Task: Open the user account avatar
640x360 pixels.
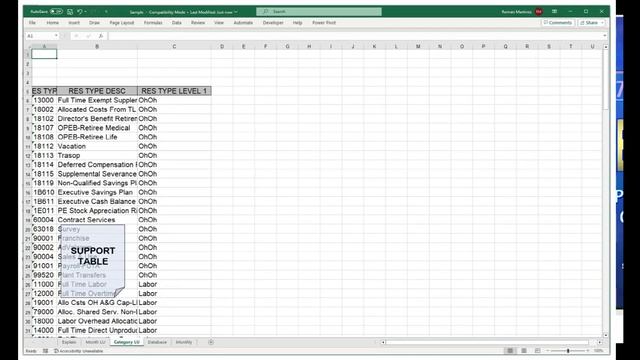Action: click(x=539, y=12)
